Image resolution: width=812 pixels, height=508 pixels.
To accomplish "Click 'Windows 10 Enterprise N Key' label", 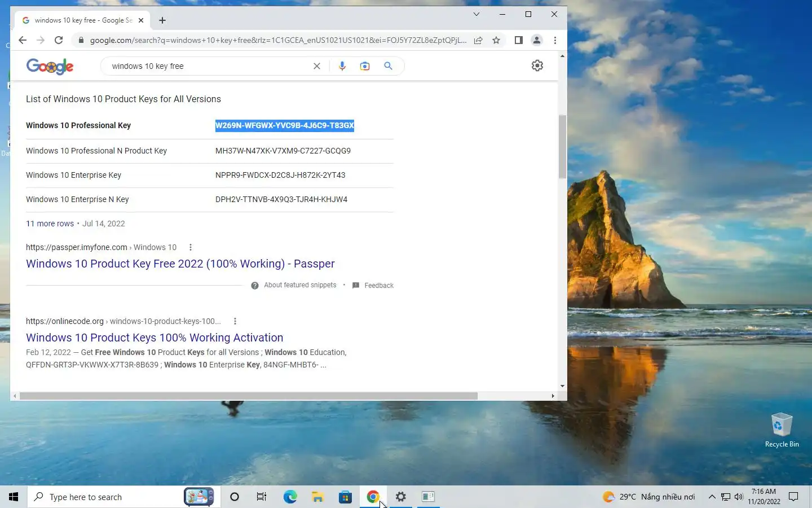I will (x=77, y=199).
